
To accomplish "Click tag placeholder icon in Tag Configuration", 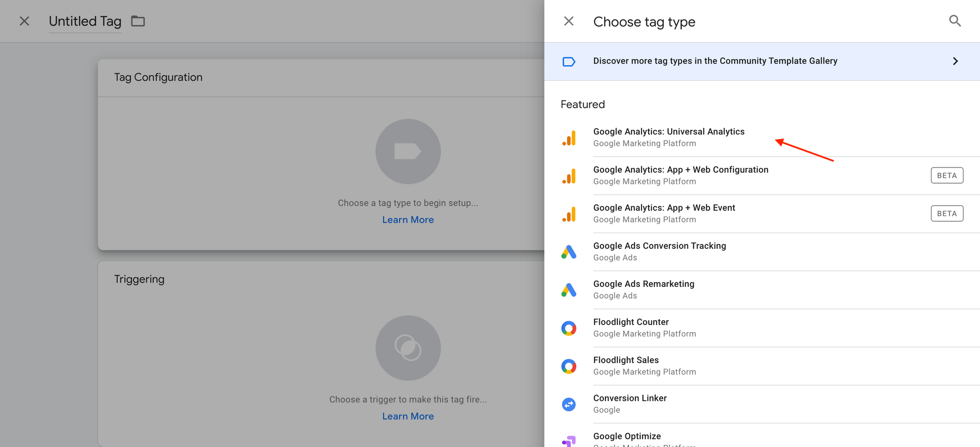I will coord(408,151).
